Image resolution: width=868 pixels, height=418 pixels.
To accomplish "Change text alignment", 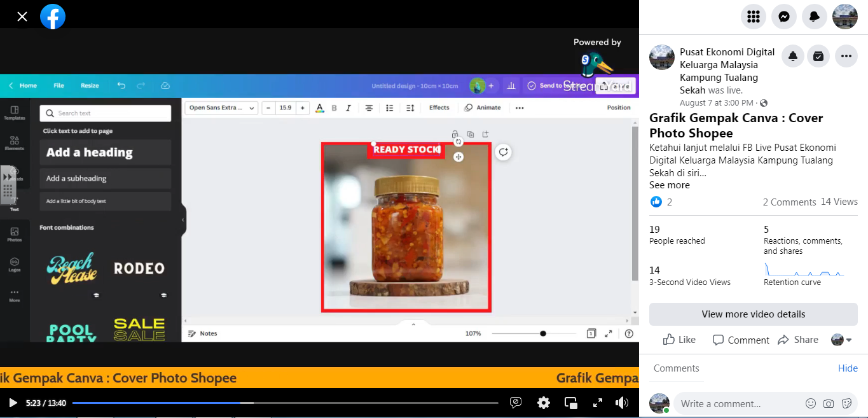I will tap(369, 108).
